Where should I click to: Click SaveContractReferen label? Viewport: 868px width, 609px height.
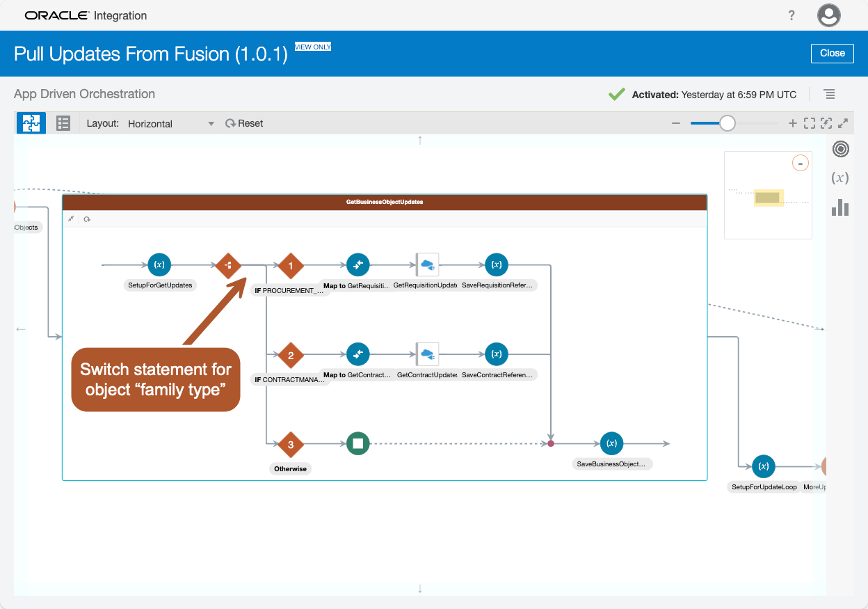(x=497, y=375)
